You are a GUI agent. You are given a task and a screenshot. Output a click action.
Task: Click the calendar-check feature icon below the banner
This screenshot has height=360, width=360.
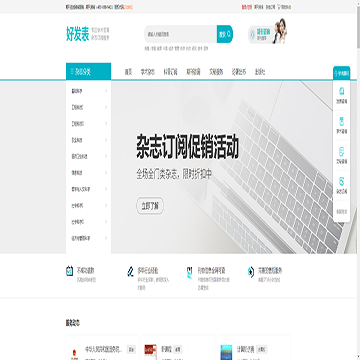click(69, 270)
